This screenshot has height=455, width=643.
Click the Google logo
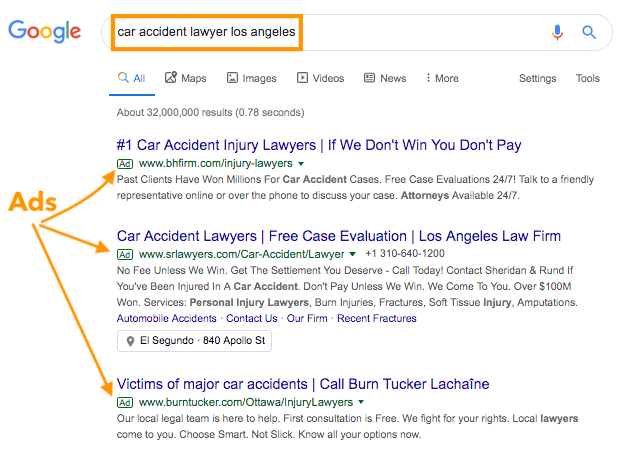44,32
